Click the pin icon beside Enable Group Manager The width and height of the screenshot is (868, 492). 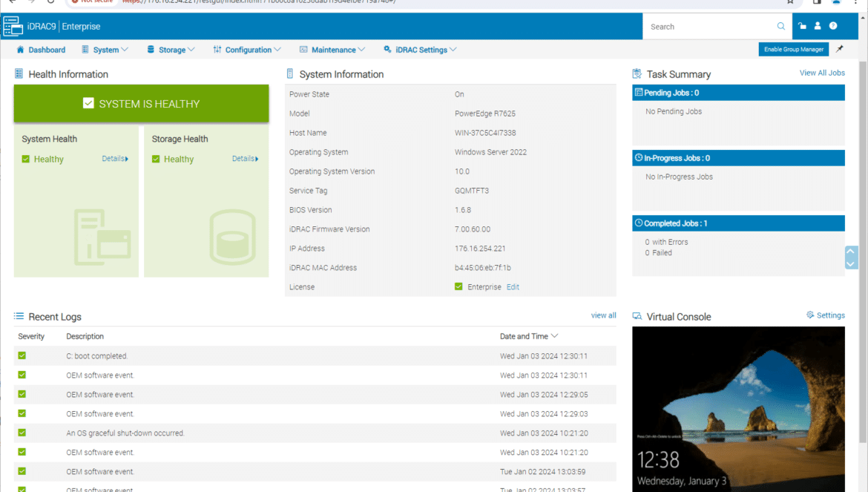pyautogui.click(x=840, y=49)
